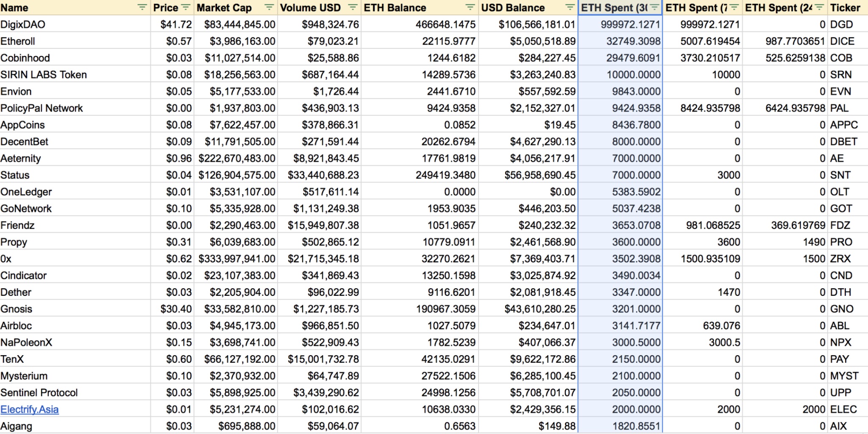Select the Market Cap header cell
Viewport: 868px width, 434px height.
pos(236,8)
